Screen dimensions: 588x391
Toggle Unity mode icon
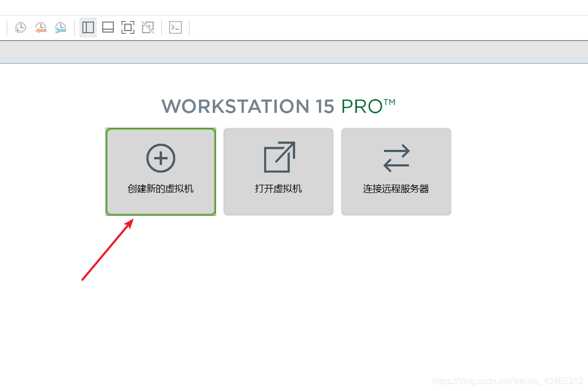(148, 28)
